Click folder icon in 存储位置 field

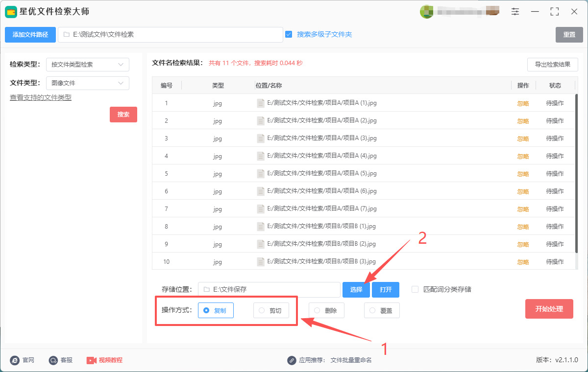tap(206, 289)
